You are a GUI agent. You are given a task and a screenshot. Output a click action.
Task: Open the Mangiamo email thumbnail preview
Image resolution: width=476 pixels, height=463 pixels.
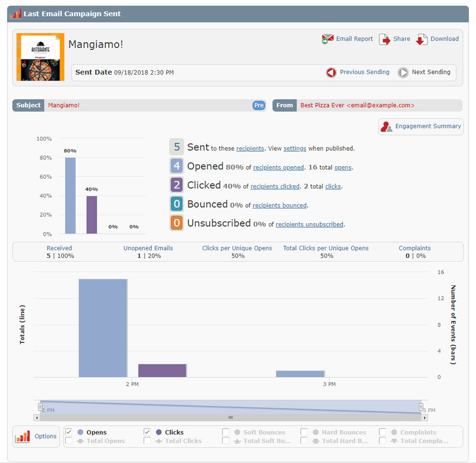pos(41,57)
